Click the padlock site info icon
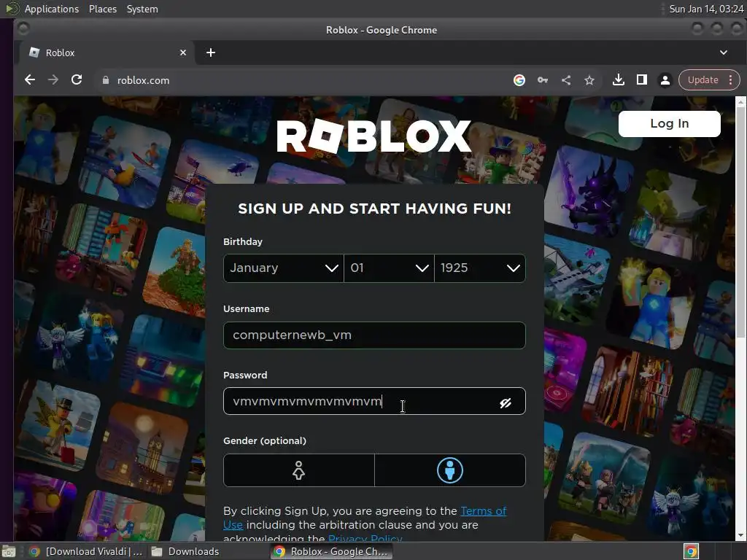Image resolution: width=747 pixels, height=560 pixels. point(106,80)
